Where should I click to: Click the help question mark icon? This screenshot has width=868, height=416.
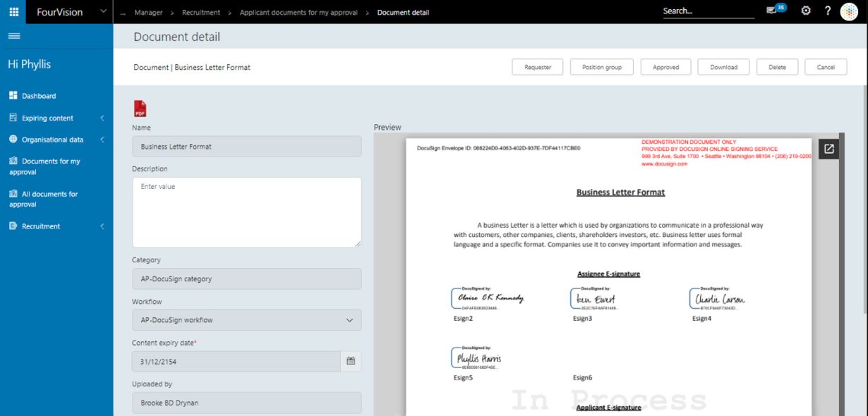tap(828, 11)
